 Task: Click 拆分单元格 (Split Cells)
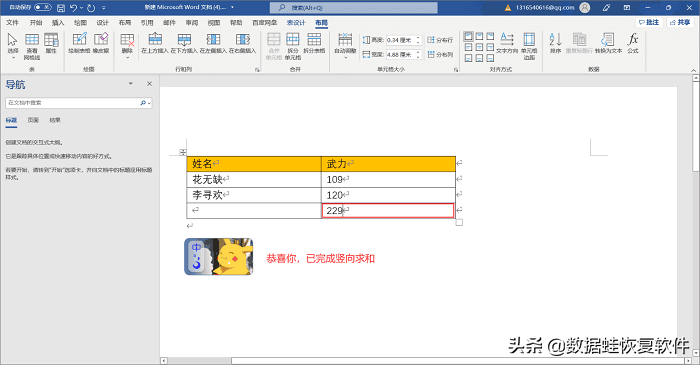point(293,46)
